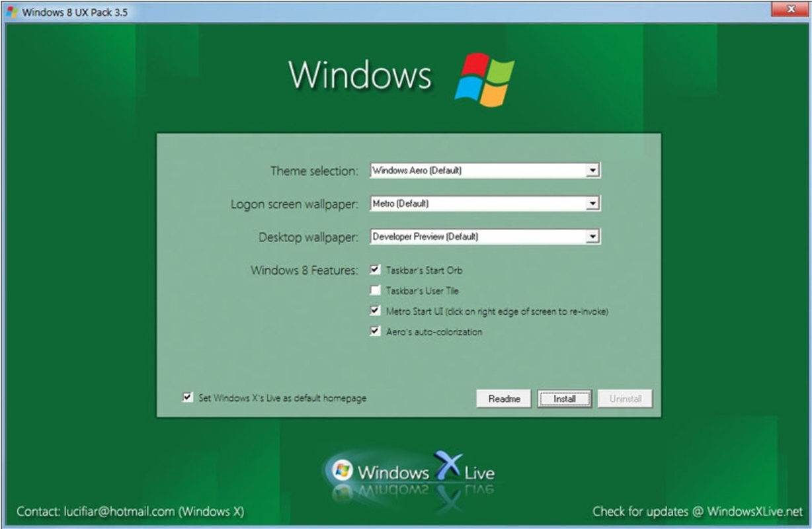Open Logon screen wallpaper dropdown arrow
The image size is (812, 529).
pos(592,204)
